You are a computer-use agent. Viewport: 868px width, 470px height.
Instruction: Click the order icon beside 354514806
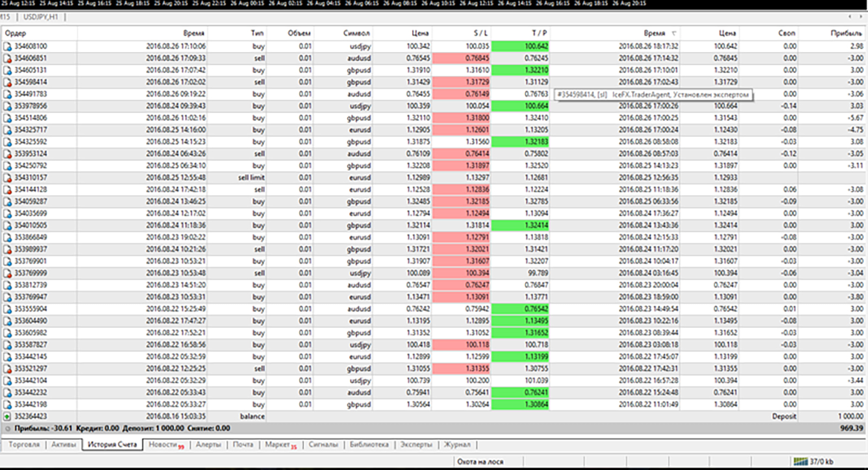tap(8, 118)
